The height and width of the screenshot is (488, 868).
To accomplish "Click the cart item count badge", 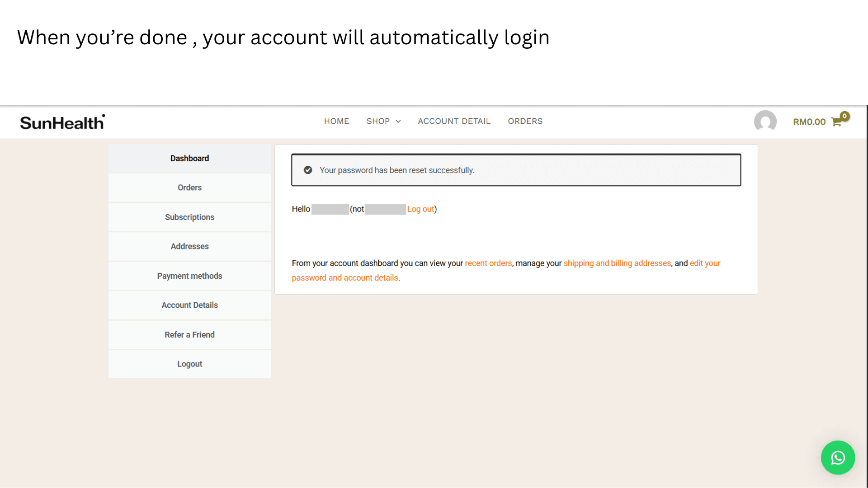I will pyautogui.click(x=844, y=116).
